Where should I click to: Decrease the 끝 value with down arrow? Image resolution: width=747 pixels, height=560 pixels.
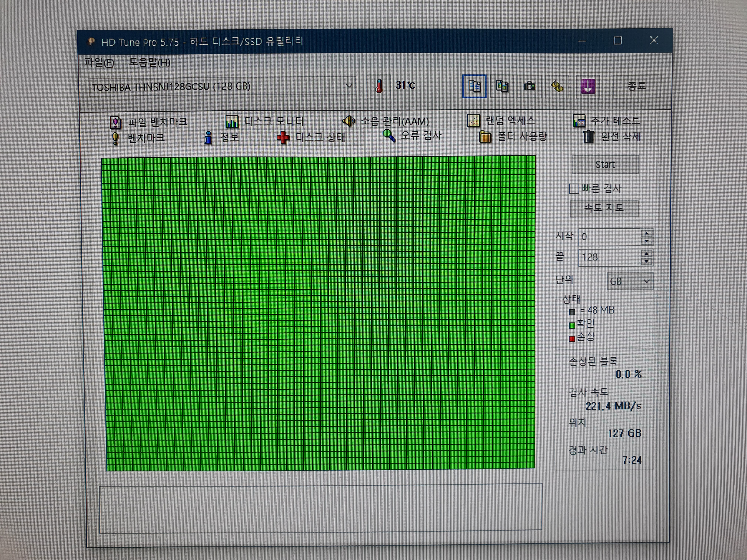pyautogui.click(x=646, y=262)
